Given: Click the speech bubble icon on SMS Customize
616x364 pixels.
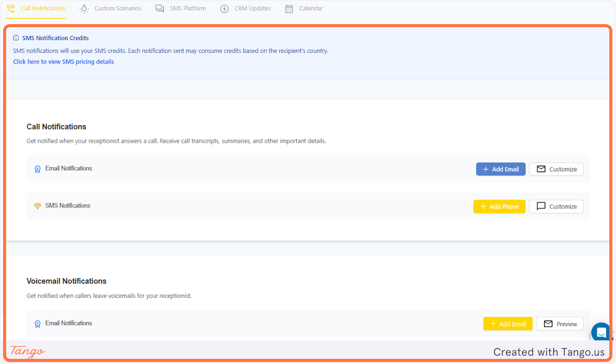Looking at the screenshot, I should (541, 206).
